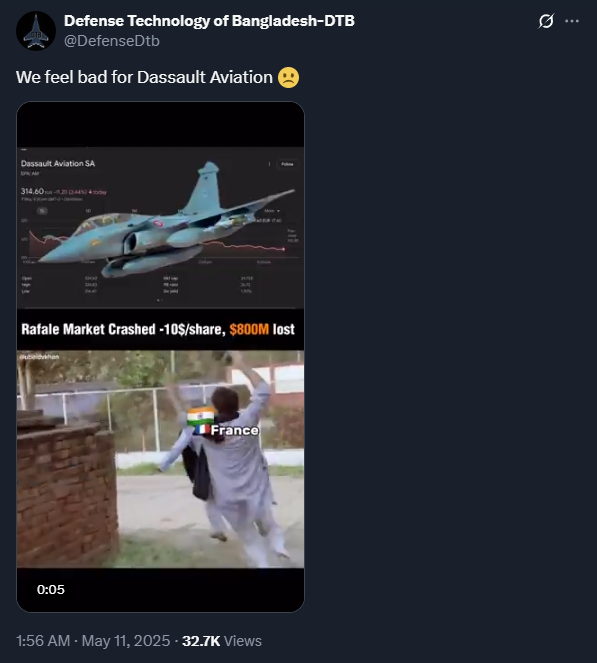597x663 pixels.
Task: Expand the More dropdown above the stock chart
Action: pyautogui.click(x=272, y=211)
